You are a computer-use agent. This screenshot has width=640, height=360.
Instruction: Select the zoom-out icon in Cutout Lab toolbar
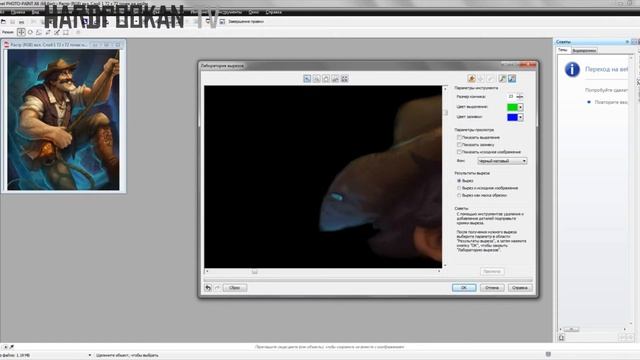316,78
